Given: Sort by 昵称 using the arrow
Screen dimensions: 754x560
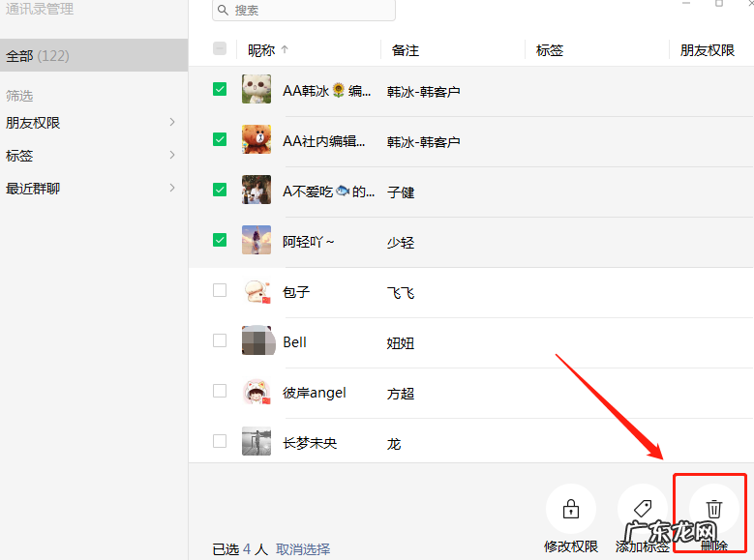Looking at the screenshot, I should tap(285, 49).
